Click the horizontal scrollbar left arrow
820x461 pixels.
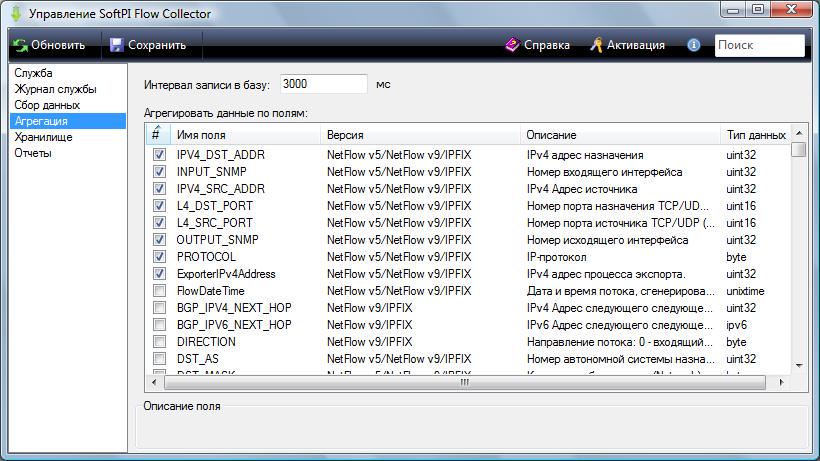tap(154, 383)
